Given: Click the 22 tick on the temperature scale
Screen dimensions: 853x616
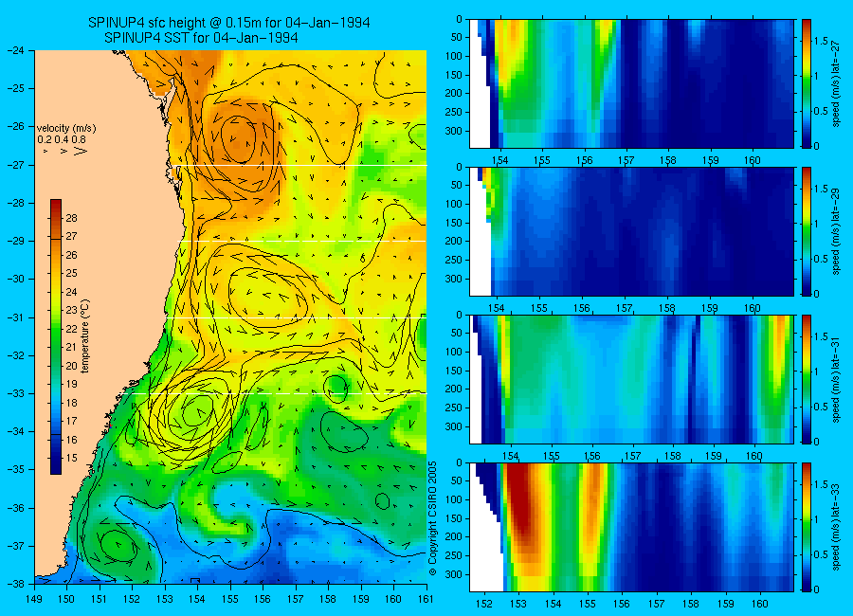Looking at the screenshot, I should pyautogui.click(x=71, y=329).
